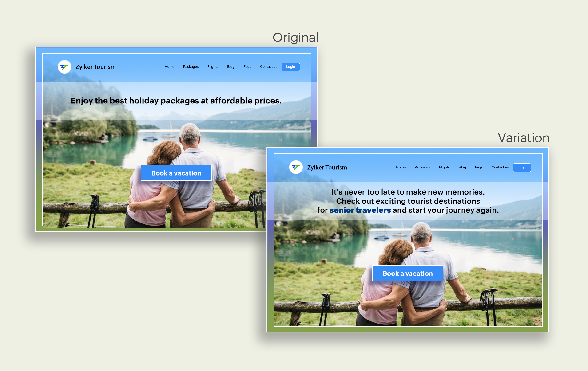588x371 pixels.
Task: Select Flights in Original page navigation
Action: coord(212,67)
